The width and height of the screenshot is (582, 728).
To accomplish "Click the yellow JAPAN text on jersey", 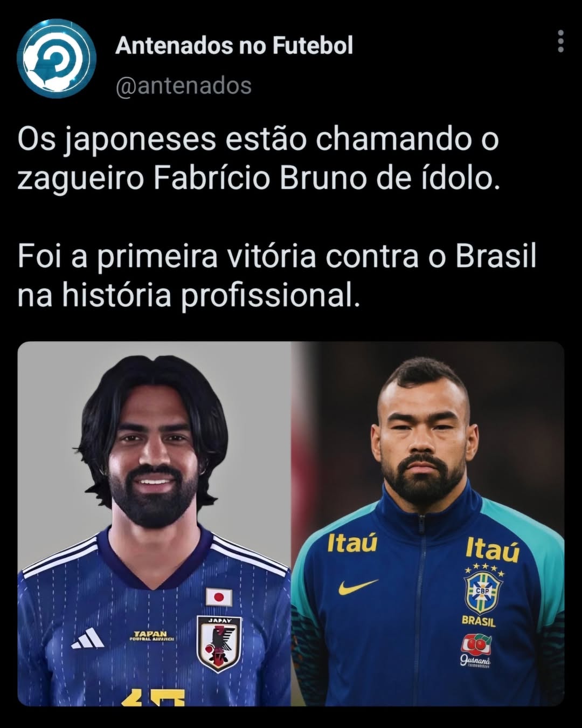I will click(x=151, y=634).
